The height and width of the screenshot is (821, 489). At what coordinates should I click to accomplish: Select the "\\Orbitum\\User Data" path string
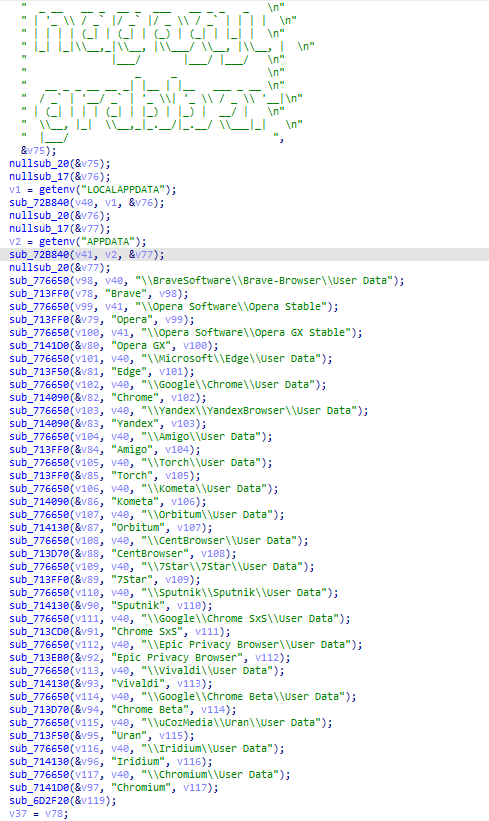(207, 515)
